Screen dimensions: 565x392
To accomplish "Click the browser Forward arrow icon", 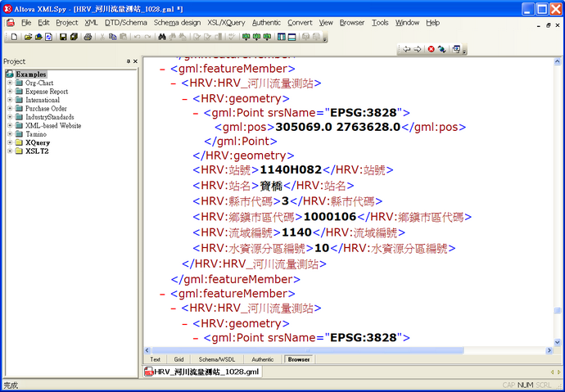I will [x=417, y=49].
